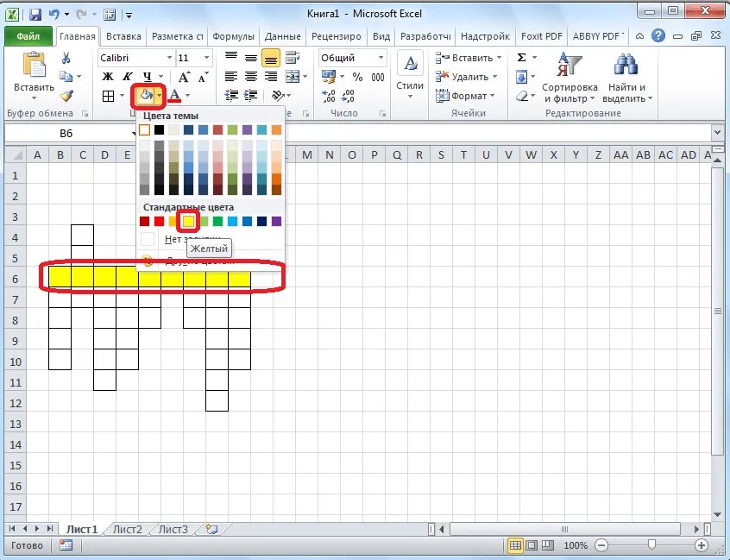Click the Name Box showing B6
This screenshot has width=730, height=560.
pos(66,133)
